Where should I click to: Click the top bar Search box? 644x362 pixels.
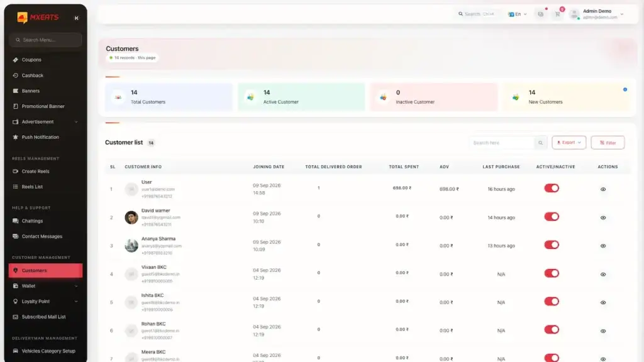click(x=477, y=14)
